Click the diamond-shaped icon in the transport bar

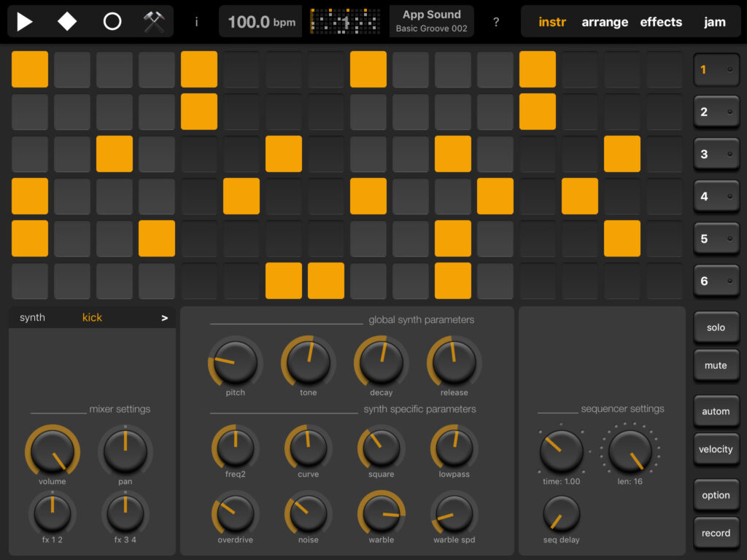coord(67,22)
